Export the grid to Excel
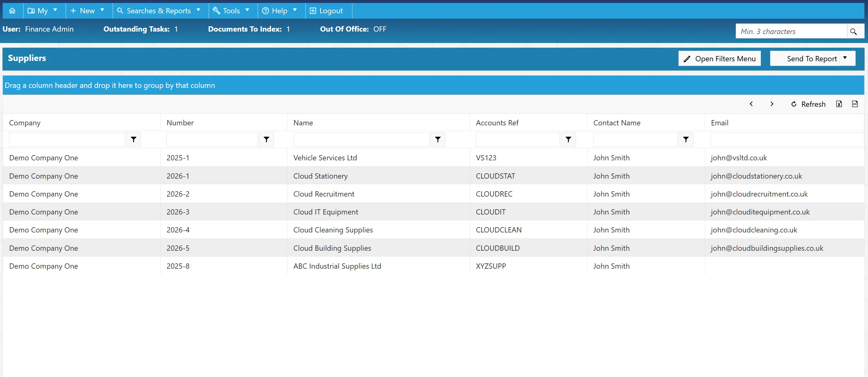This screenshot has height=377, width=868. [839, 104]
